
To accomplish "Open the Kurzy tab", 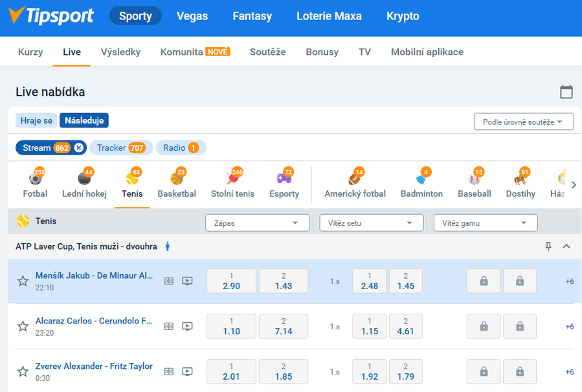I will click(30, 52).
